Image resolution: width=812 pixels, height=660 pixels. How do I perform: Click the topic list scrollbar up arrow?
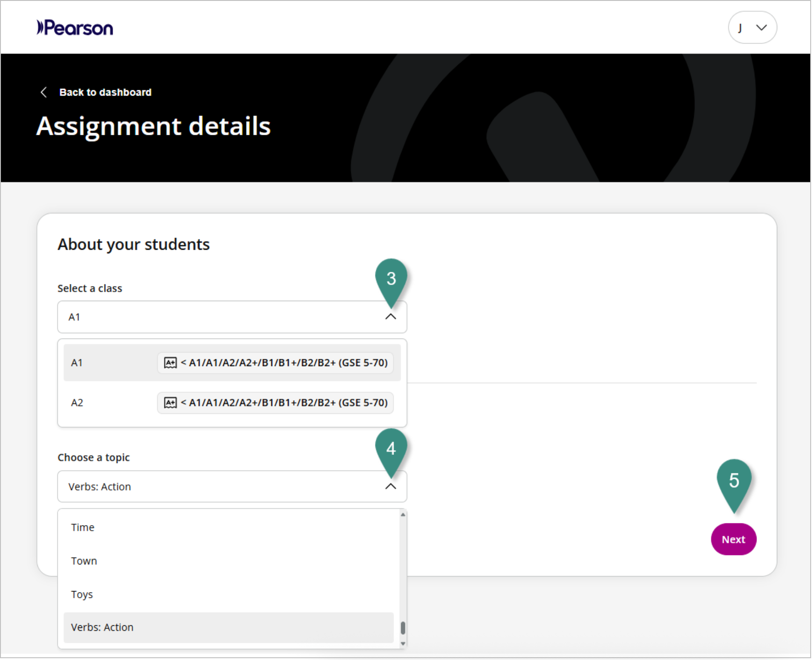click(x=403, y=514)
